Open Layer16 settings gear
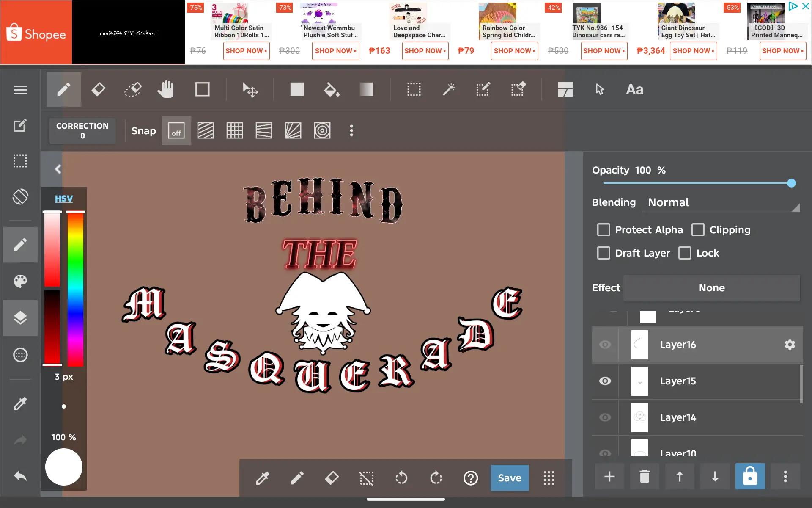Image resolution: width=812 pixels, height=508 pixels. pyautogui.click(x=790, y=345)
